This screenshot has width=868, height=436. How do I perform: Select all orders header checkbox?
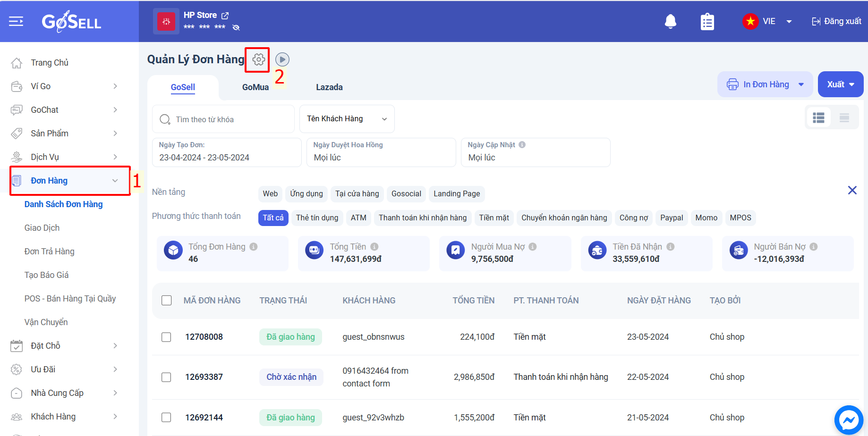[x=167, y=301]
